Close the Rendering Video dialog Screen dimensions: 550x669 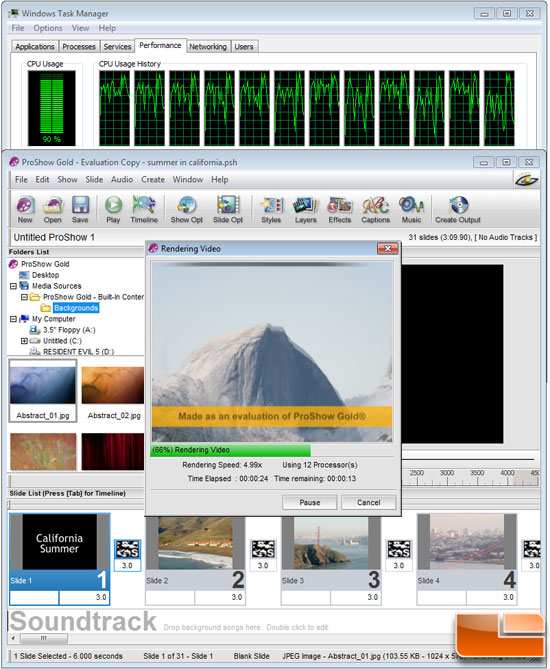[388, 248]
